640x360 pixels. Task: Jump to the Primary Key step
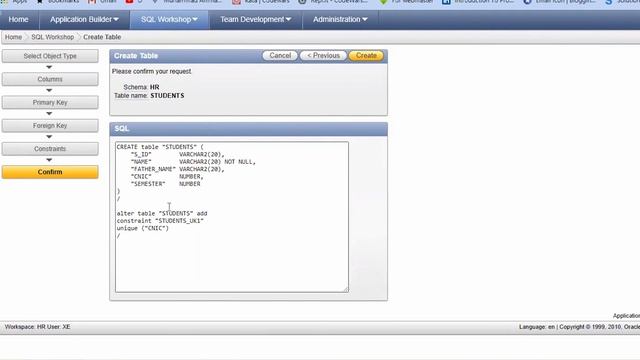[50, 102]
